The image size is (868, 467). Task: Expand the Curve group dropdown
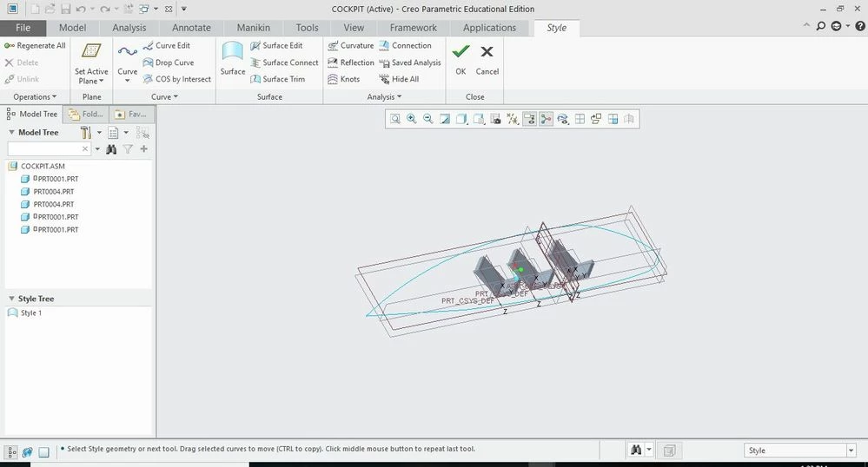[164, 97]
